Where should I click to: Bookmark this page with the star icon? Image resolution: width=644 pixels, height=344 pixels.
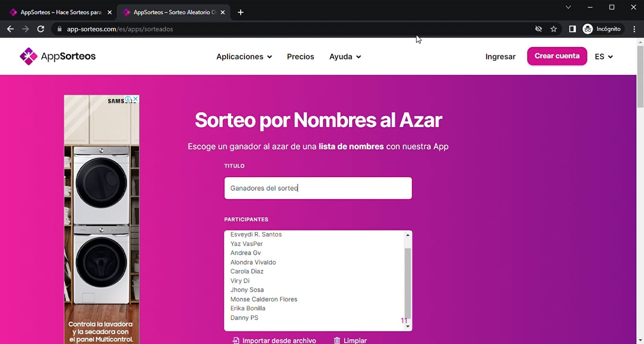coord(554,29)
